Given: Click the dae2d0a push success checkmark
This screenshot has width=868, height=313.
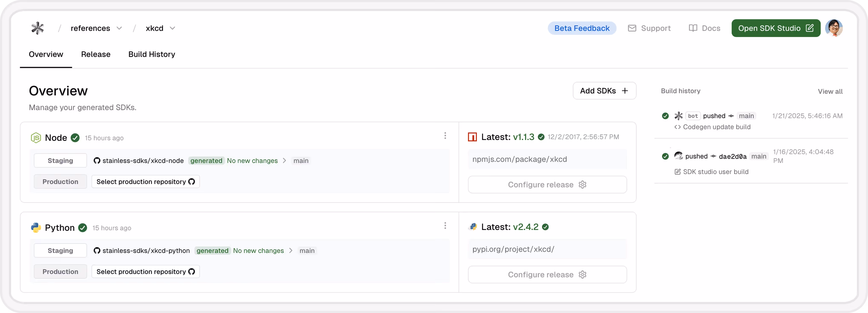Looking at the screenshot, I should click(665, 156).
